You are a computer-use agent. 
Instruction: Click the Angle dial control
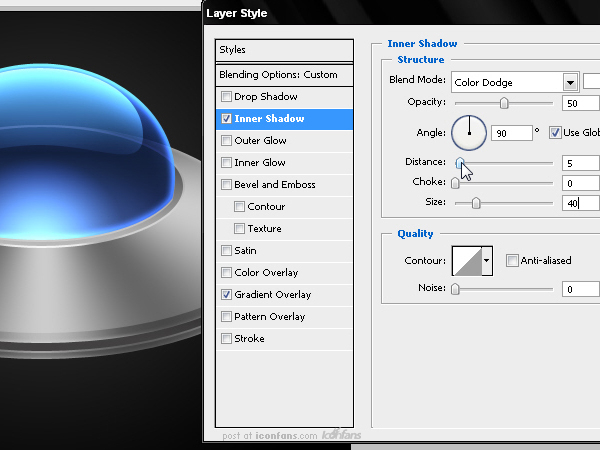pyautogui.click(x=469, y=133)
